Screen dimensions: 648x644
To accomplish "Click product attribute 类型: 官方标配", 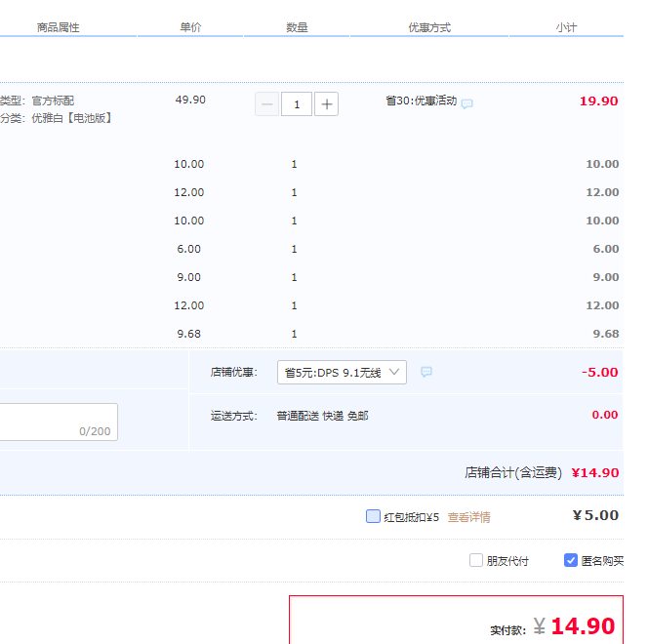I will point(37,101).
